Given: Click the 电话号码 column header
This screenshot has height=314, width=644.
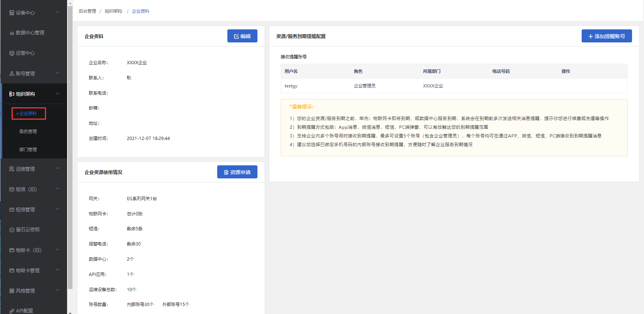Looking at the screenshot, I should (x=501, y=71).
